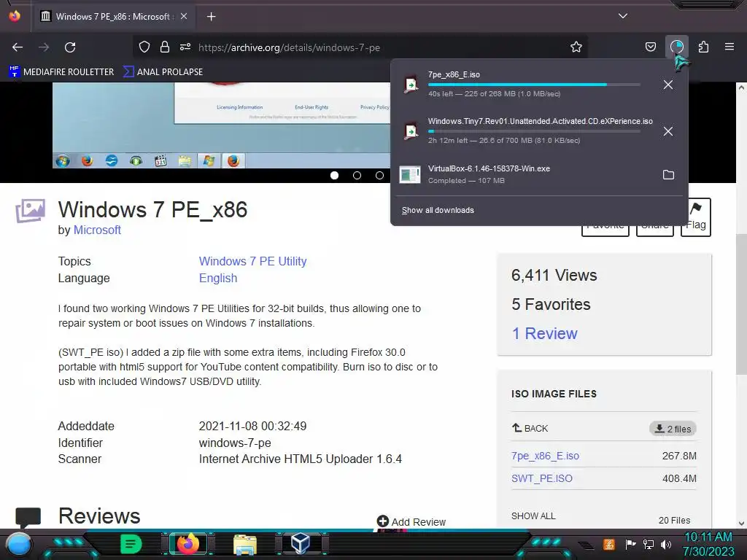Viewport: 747px width, 560px height.
Task: Toggle the Firefox downloads panel button
Action: click(x=676, y=47)
